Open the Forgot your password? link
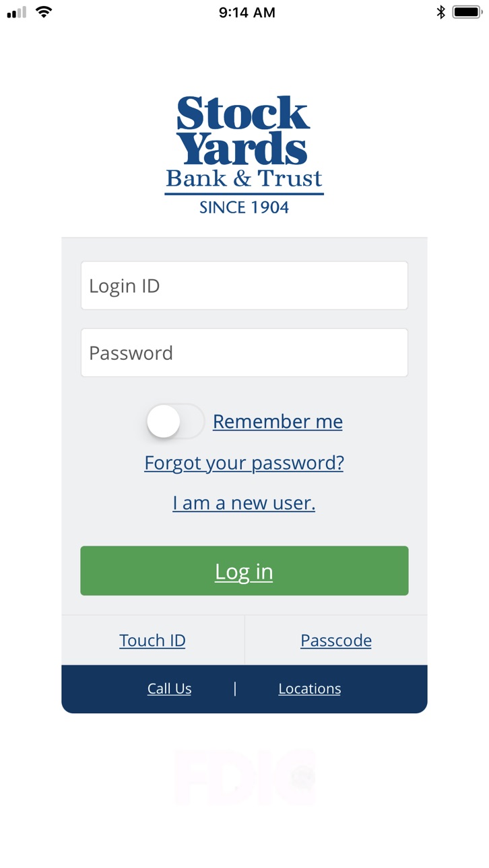The height and width of the screenshot is (868, 489). point(244,463)
